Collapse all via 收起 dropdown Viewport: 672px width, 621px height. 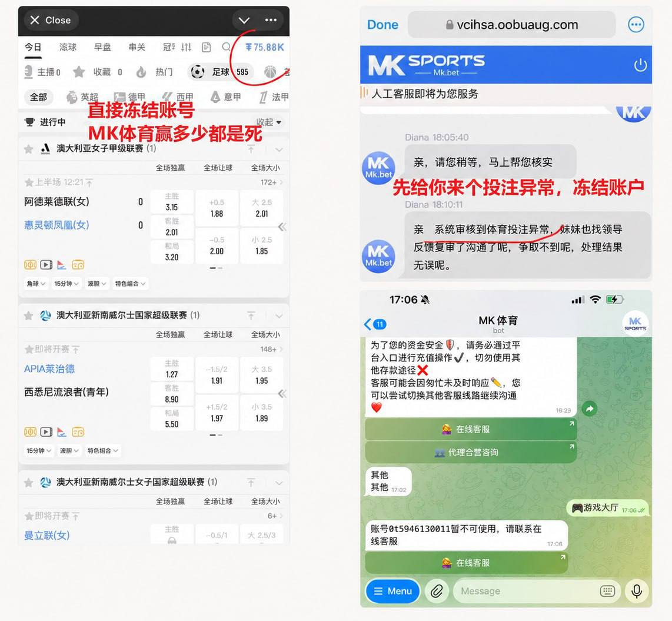(269, 122)
